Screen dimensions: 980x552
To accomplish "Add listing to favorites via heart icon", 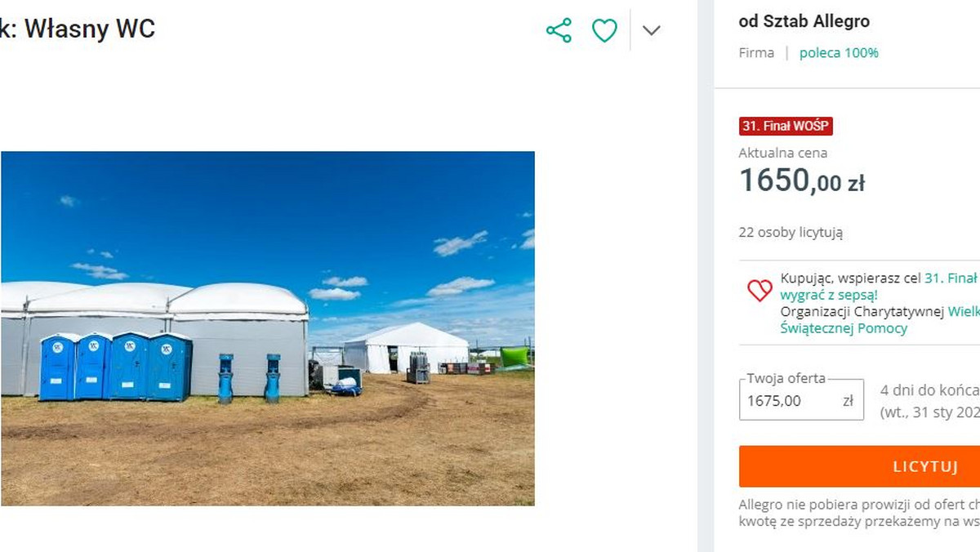I will coord(604,29).
